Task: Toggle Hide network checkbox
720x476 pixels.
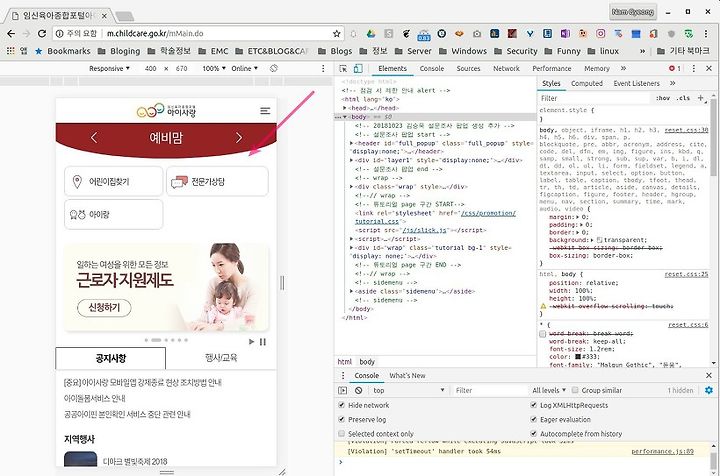Action: pos(341,405)
